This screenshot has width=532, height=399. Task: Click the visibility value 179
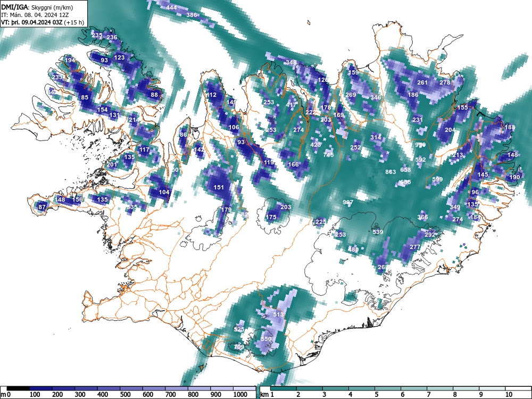tap(226, 209)
